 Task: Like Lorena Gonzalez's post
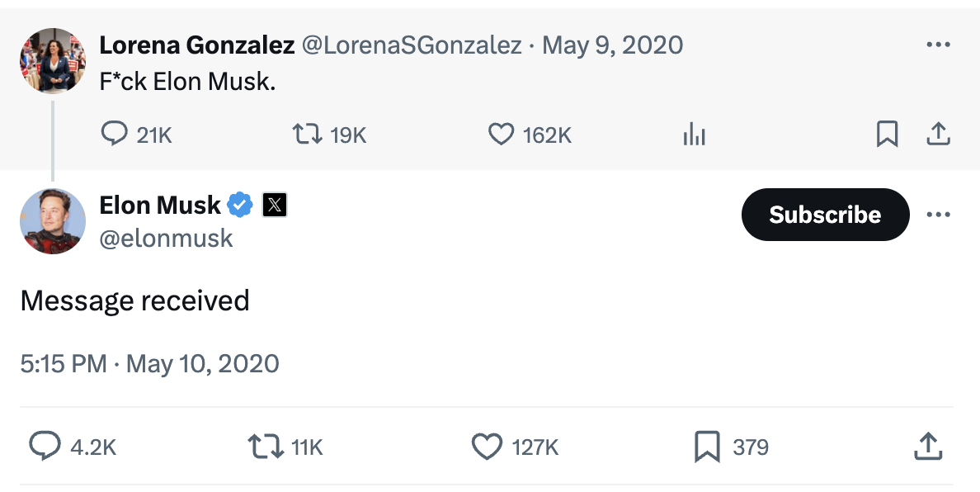point(501,134)
